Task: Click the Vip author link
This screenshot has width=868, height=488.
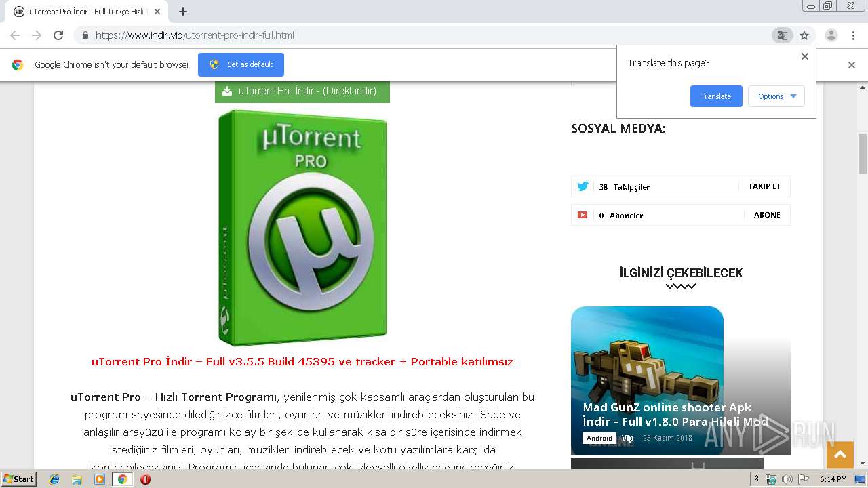Action: [627, 439]
